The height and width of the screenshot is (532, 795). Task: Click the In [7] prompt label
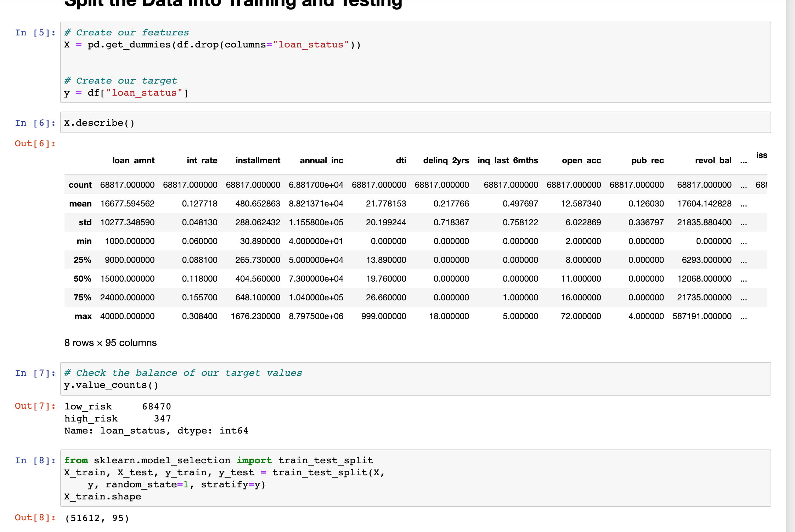[x=35, y=373]
